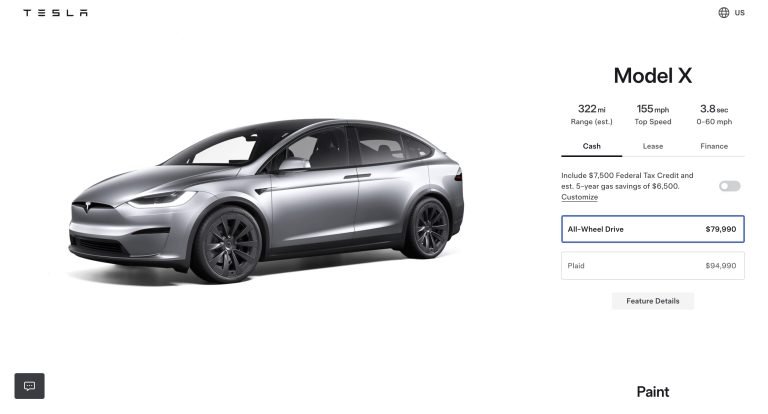Select the All-Wheel Drive trim option

coord(652,229)
